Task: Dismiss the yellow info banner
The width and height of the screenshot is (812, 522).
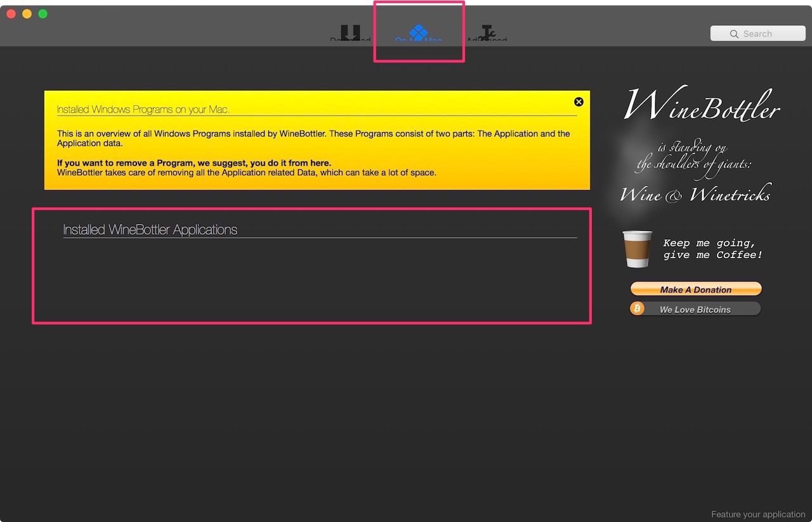Action: tap(579, 101)
